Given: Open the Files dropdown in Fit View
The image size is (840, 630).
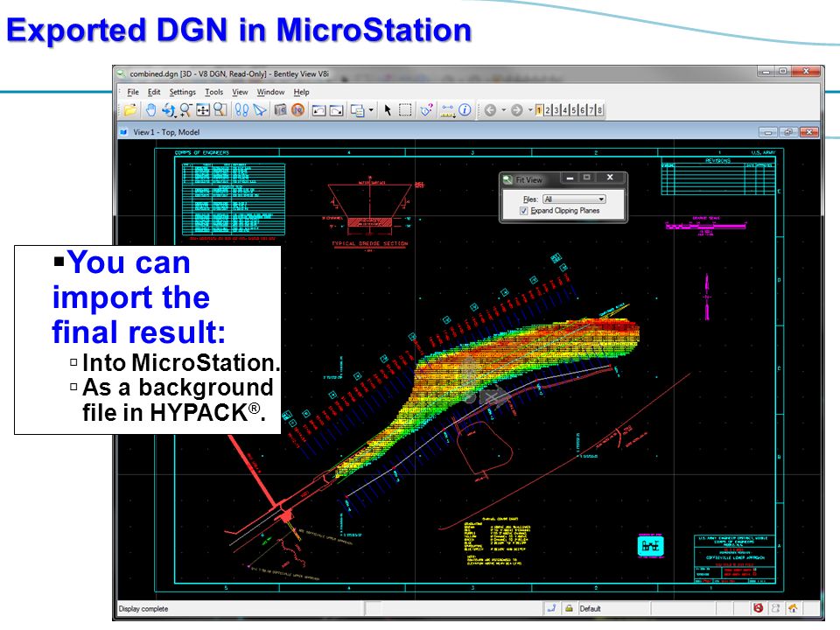Looking at the screenshot, I should click(574, 199).
